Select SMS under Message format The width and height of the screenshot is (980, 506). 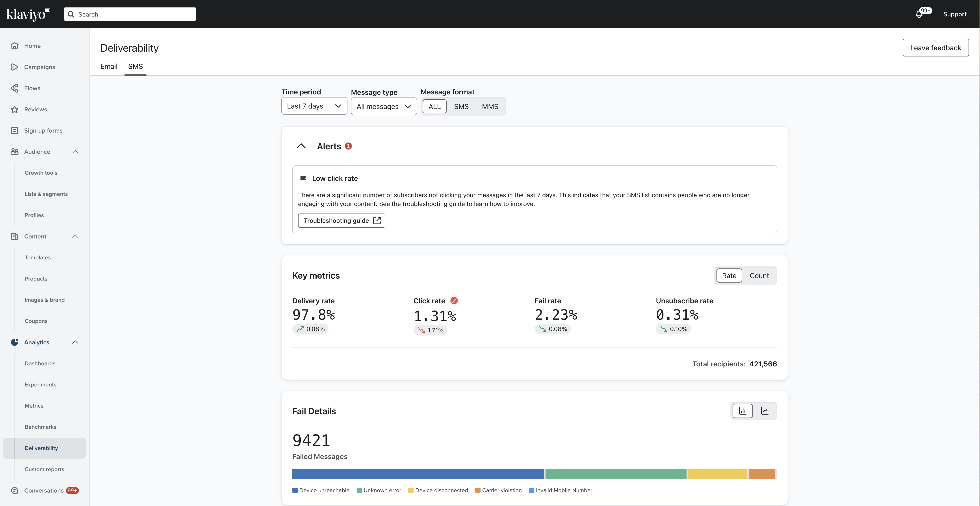pos(461,106)
